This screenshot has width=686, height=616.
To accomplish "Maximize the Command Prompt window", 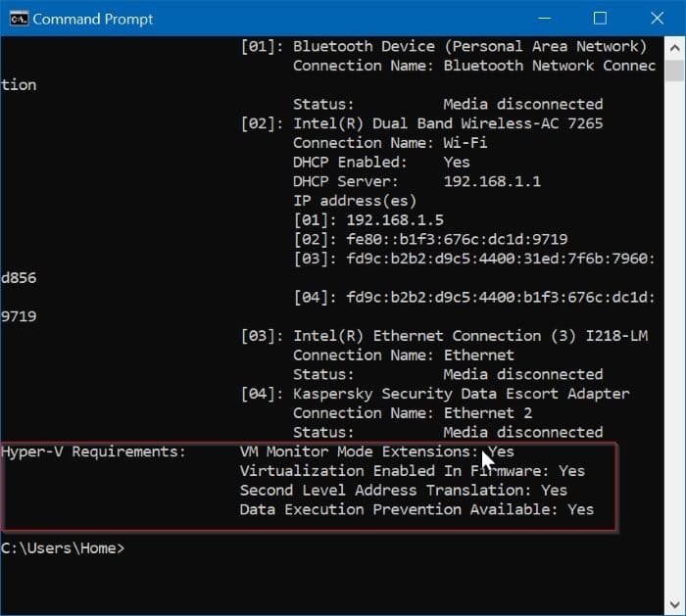I will (600, 19).
